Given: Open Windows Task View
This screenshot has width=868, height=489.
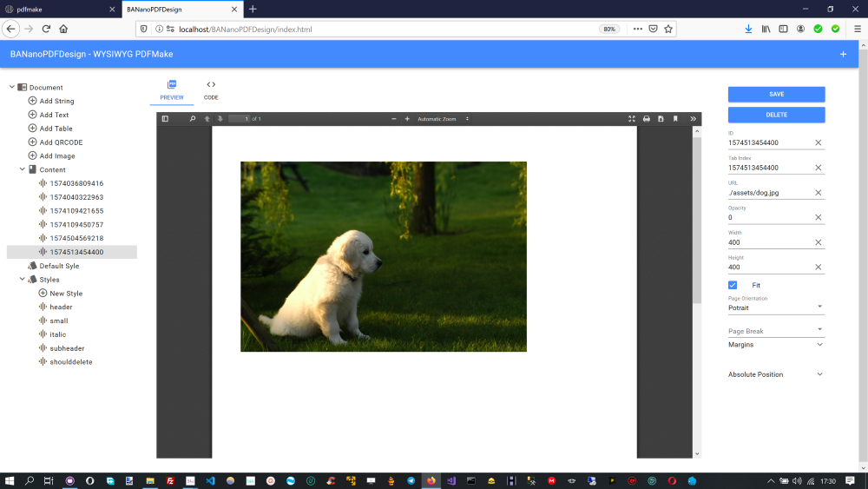Looking at the screenshot, I should tap(49, 480).
